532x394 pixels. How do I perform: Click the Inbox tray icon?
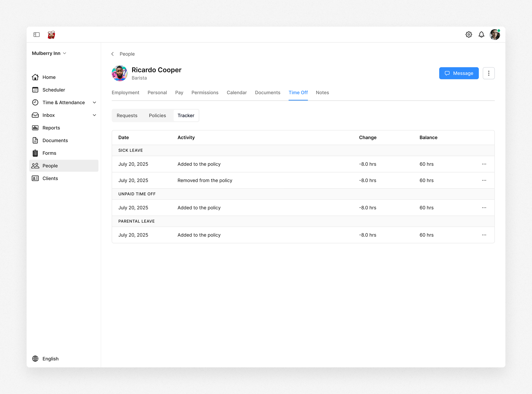[x=35, y=115]
